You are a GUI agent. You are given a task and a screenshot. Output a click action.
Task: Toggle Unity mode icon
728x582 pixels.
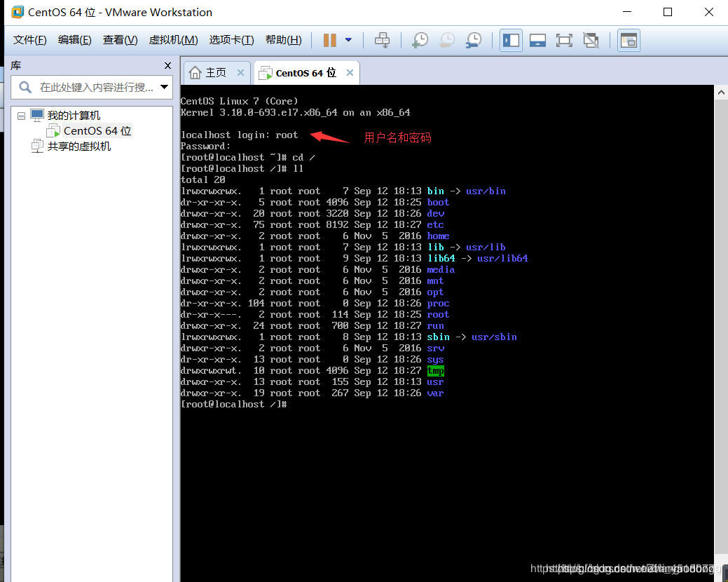[591, 41]
